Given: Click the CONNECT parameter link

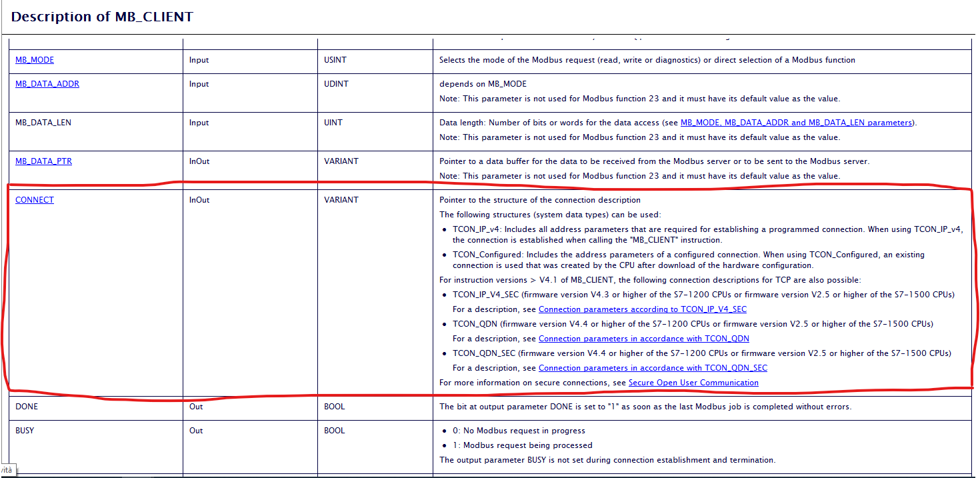Looking at the screenshot, I should coord(35,200).
